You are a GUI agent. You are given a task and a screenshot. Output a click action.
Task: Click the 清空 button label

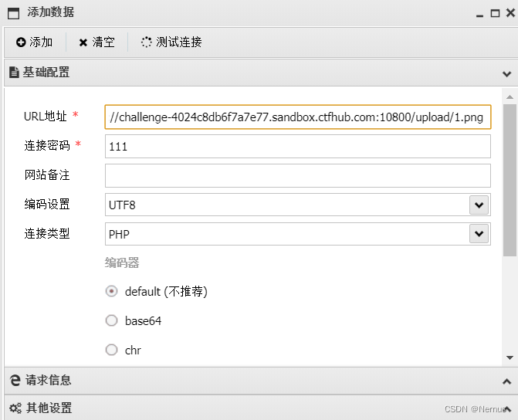click(x=103, y=42)
